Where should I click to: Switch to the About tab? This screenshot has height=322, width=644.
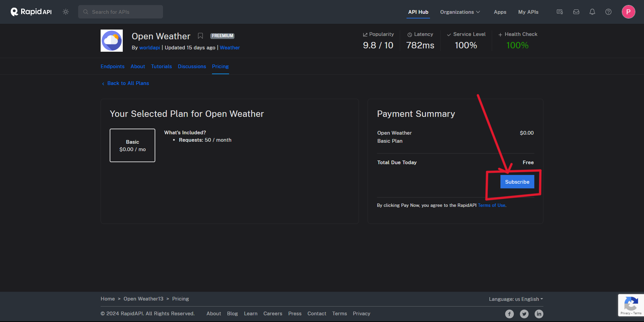(x=138, y=66)
